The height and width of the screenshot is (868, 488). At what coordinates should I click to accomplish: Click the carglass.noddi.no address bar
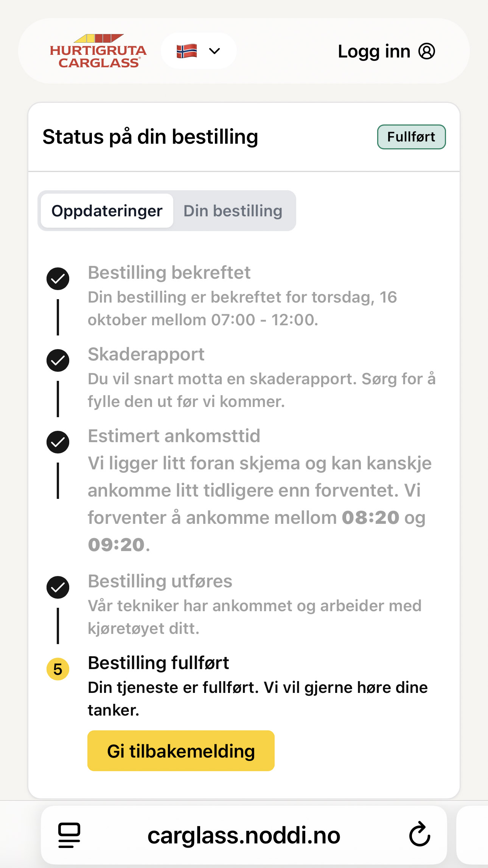coord(244,835)
